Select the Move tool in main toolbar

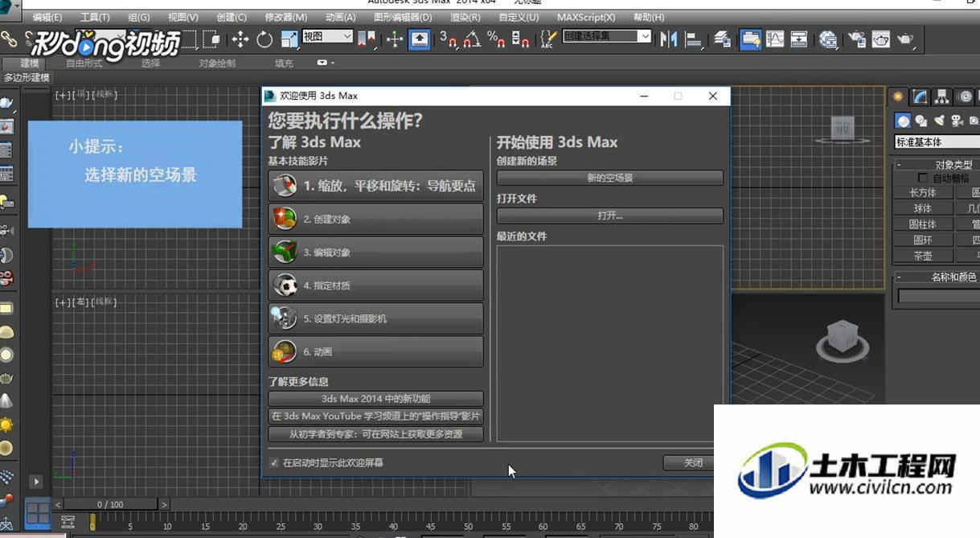(240, 39)
